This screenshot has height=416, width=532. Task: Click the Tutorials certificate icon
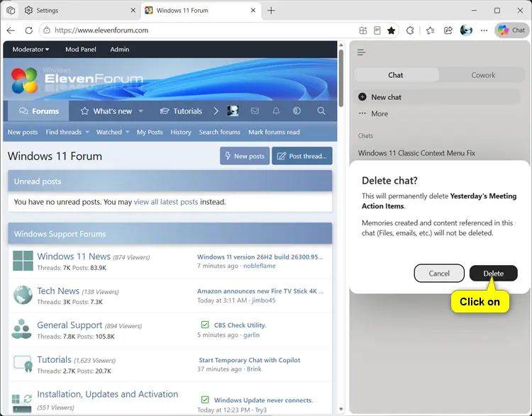pyautogui.click(x=23, y=364)
